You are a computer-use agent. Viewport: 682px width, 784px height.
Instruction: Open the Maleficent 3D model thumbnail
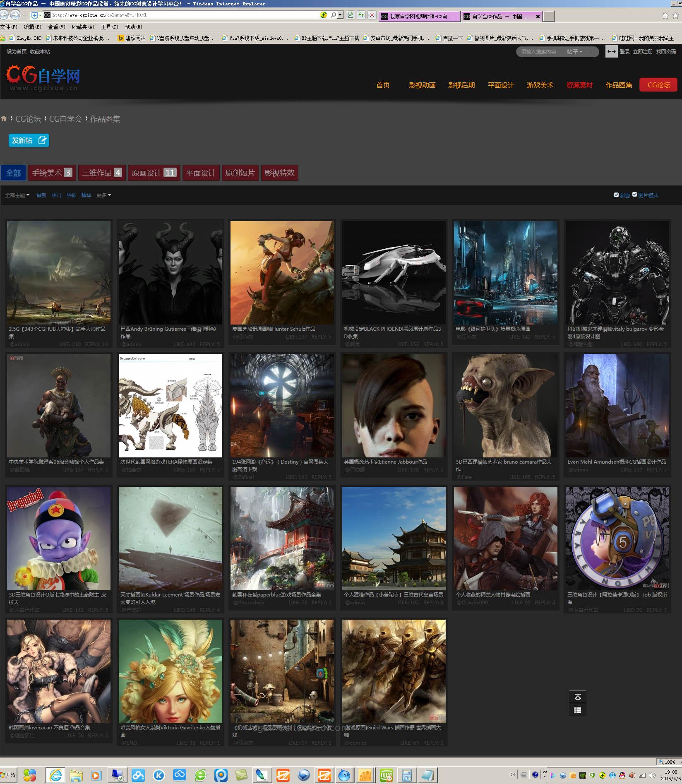(170, 272)
